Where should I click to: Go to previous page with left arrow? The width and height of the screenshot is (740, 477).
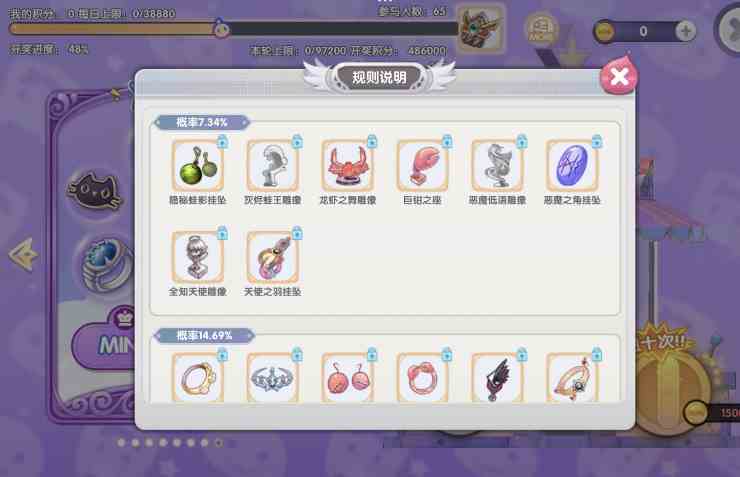23,254
